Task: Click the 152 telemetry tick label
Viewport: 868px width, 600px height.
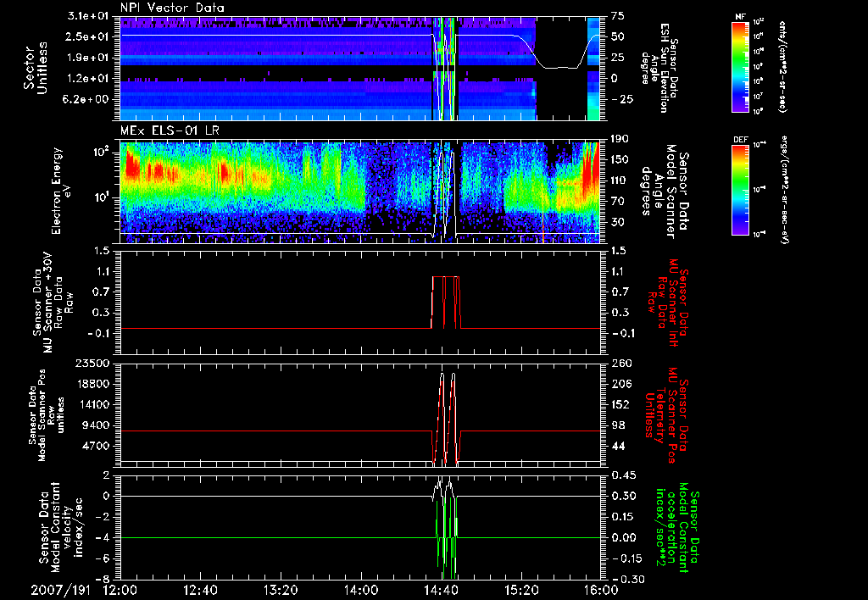Action: 620,404
